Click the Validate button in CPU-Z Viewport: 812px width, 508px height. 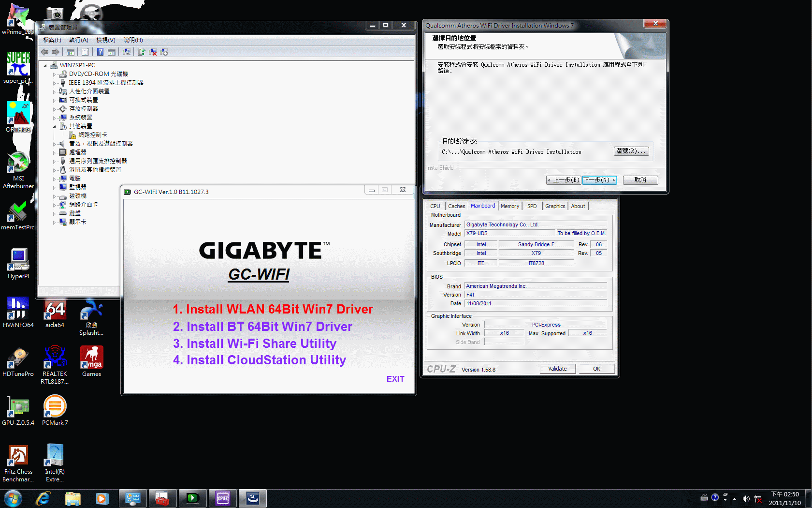(558, 369)
